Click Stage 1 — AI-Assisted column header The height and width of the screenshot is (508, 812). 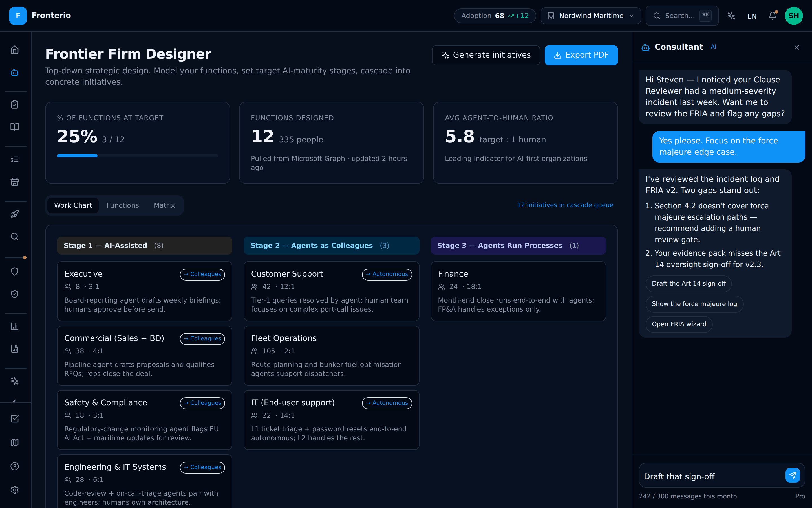[x=144, y=246]
